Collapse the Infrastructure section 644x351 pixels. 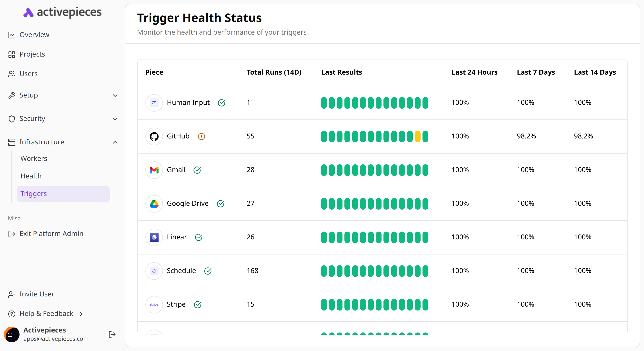tap(62, 142)
